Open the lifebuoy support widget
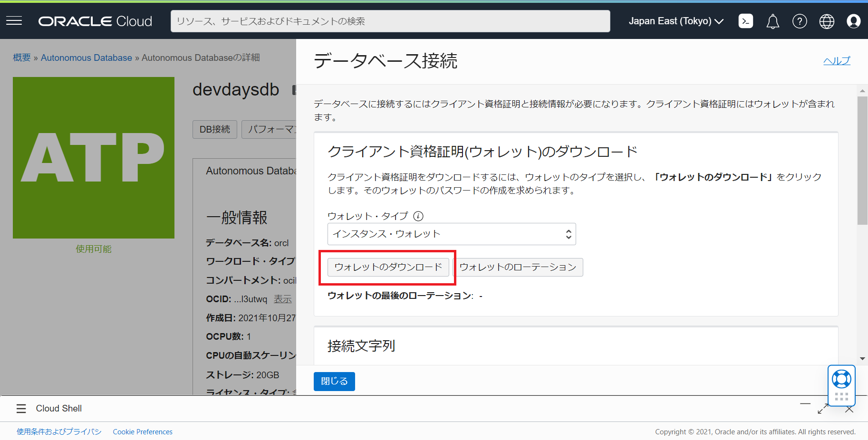The height and width of the screenshot is (440, 868). click(841, 379)
